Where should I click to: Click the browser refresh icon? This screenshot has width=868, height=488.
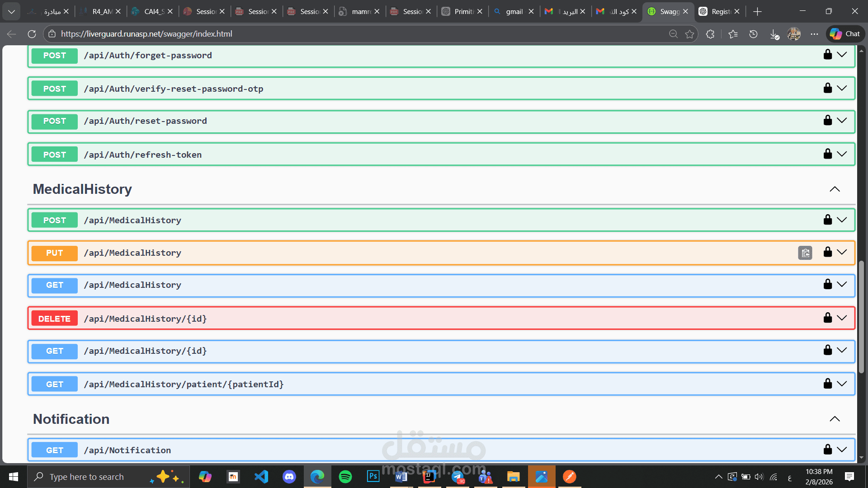coord(32,34)
